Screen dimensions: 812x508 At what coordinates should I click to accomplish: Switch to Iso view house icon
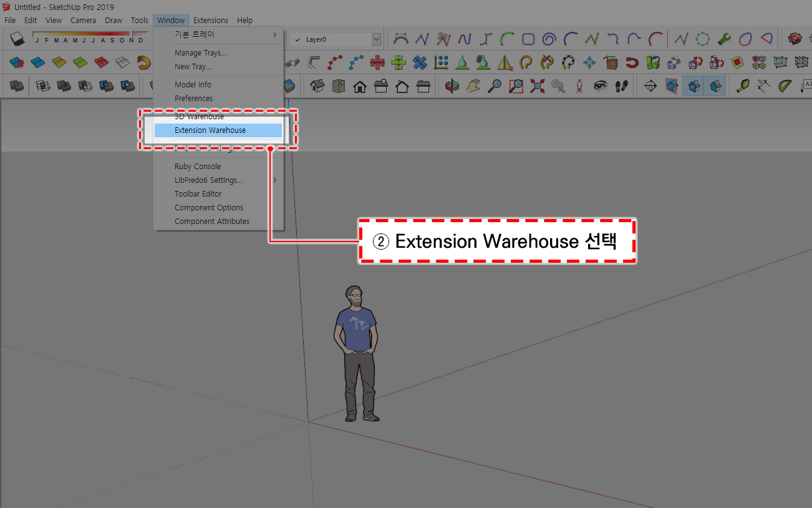click(x=317, y=86)
